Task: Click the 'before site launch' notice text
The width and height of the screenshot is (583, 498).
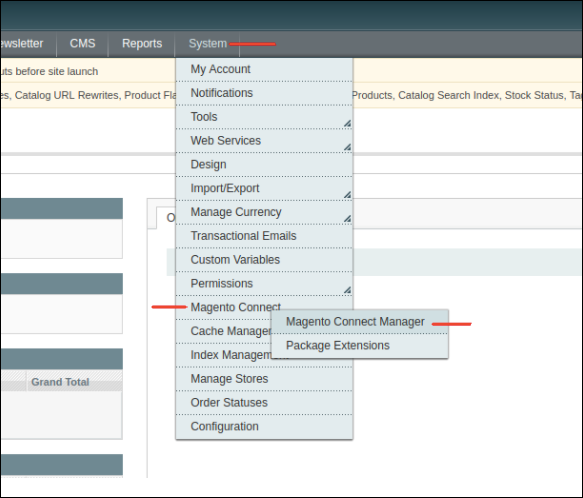Action: [x=57, y=71]
